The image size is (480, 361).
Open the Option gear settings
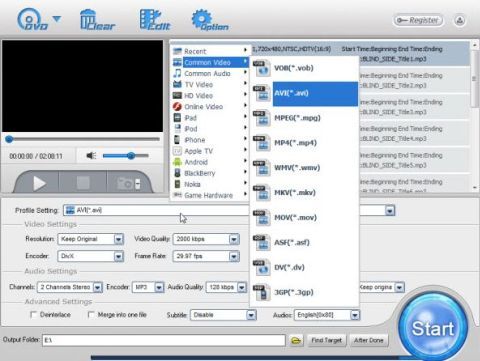210,20
